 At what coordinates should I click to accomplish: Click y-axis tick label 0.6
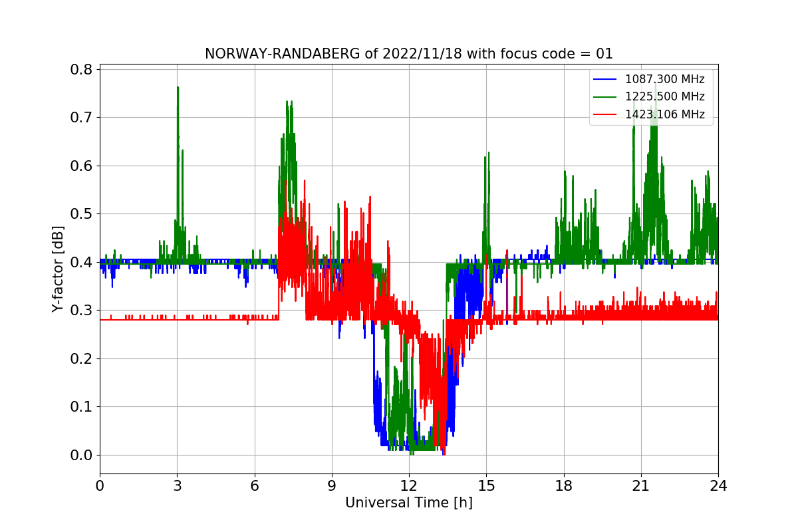pos(81,166)
